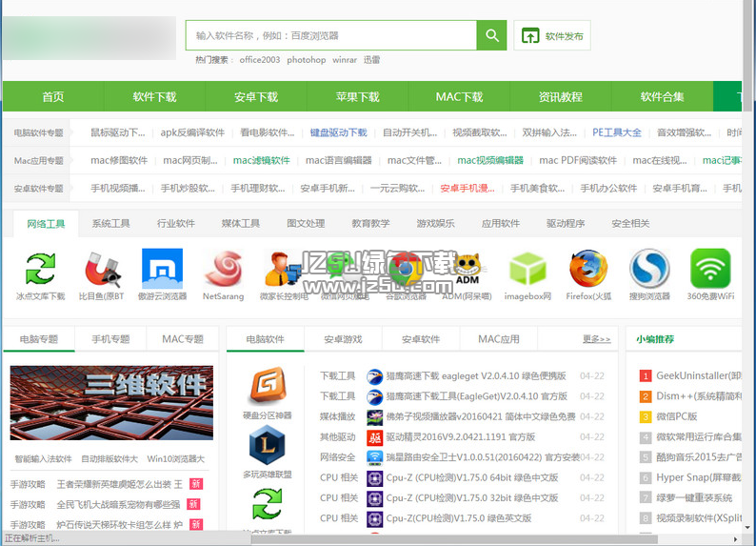Click hot search term winrar
This screenshot has width=756, height=546.
(345, 60)
